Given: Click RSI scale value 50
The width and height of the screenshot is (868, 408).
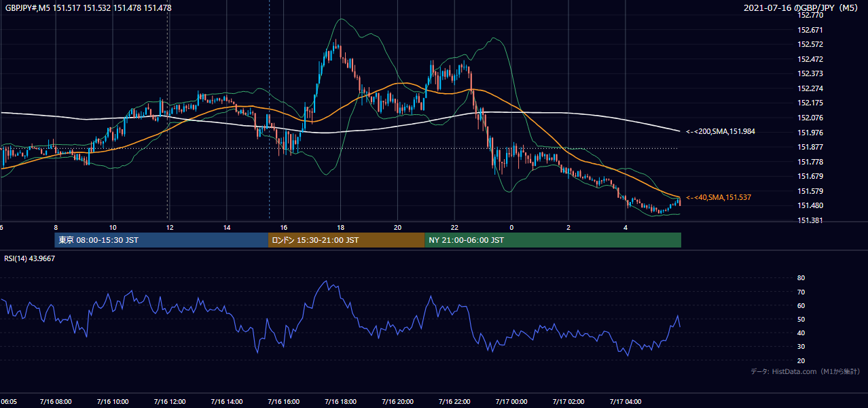Looking at the screenshot, I should (801, 319).
